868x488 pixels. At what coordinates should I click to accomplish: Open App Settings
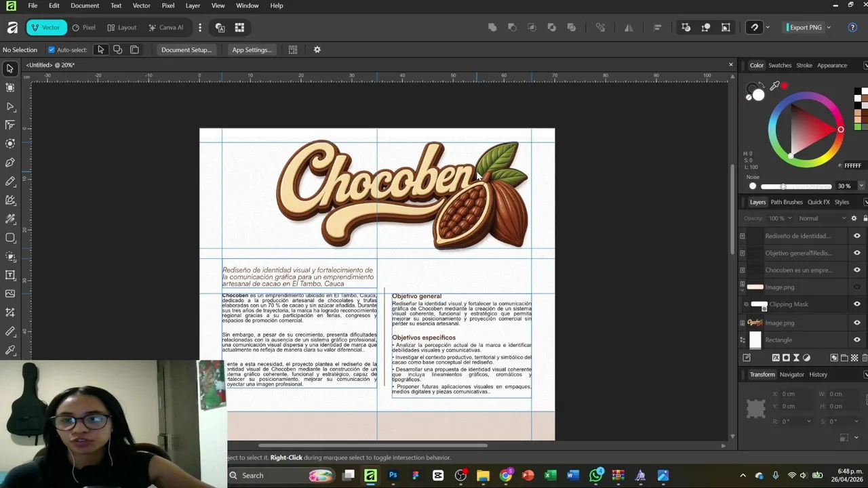tap(252, 49)
